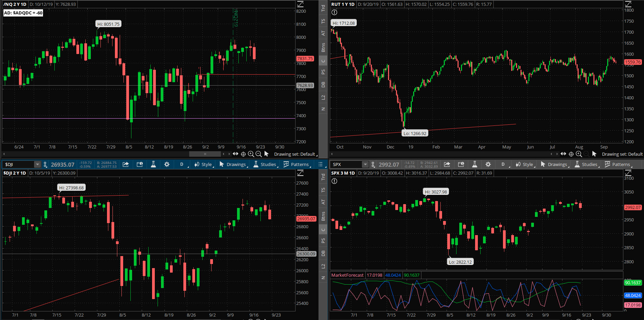
Task: Open the Style menu in $DJI toolbar
Action: point(203,164)
